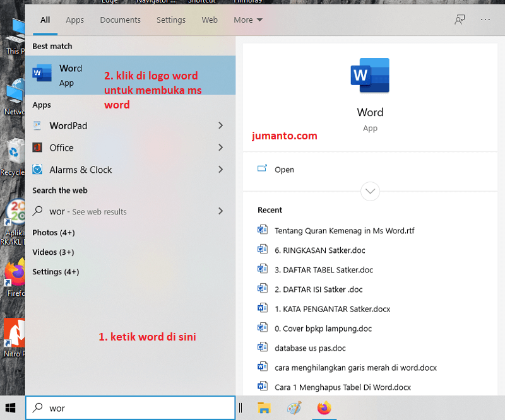Viewport: 505px width, 420px height.
Task: Open the Paint palette icon on taskbar
Action: (x=294, y=408)
